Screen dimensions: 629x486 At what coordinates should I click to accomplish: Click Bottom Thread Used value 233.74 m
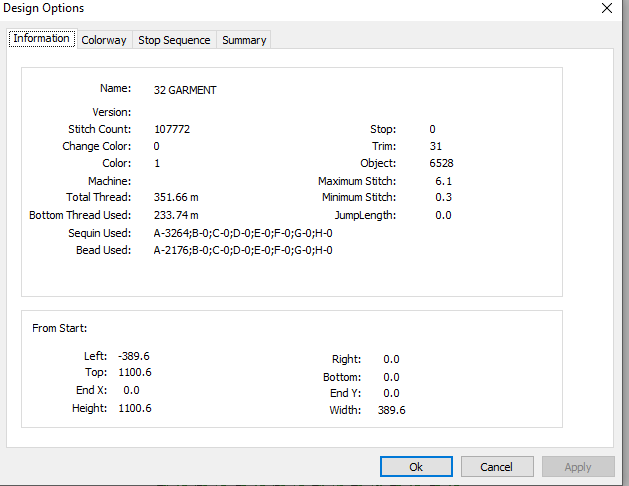tap(176, 215)
